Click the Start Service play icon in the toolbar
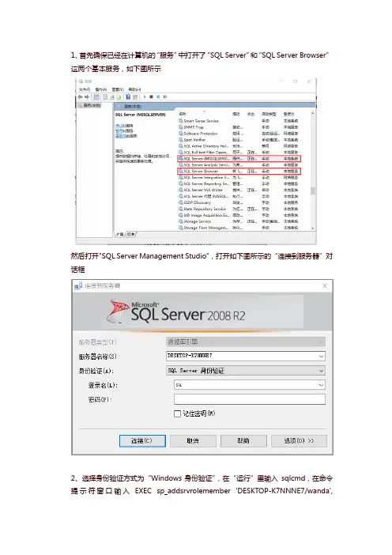Screen dimensions: 392x555 coord(145,96)
